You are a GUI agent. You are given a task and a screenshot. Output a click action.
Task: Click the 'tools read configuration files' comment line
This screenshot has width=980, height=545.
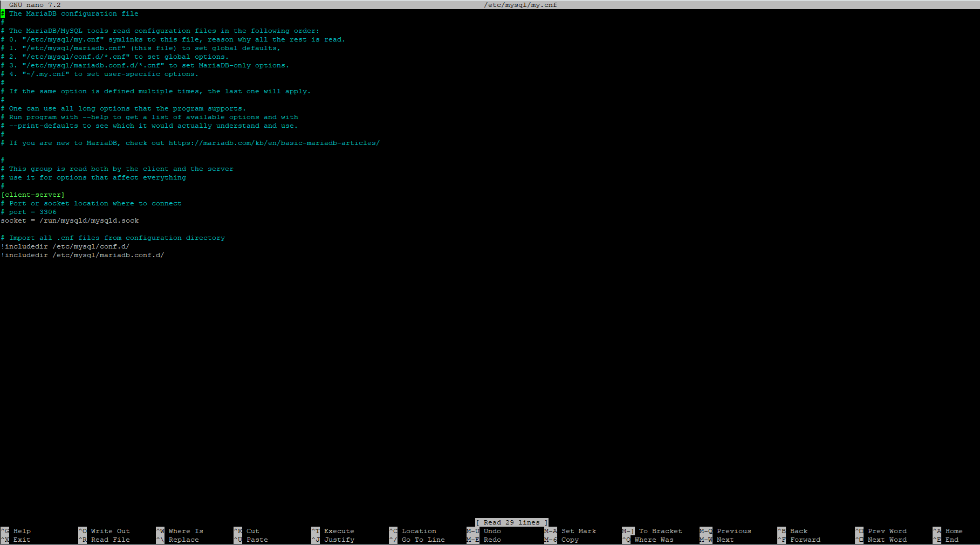160,31
